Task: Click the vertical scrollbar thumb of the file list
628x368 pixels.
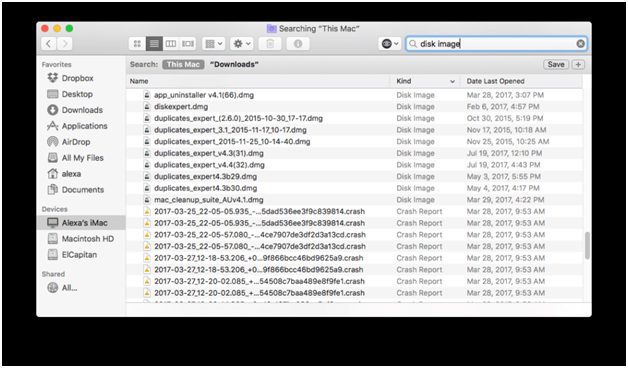Action: tap(587, 245)
